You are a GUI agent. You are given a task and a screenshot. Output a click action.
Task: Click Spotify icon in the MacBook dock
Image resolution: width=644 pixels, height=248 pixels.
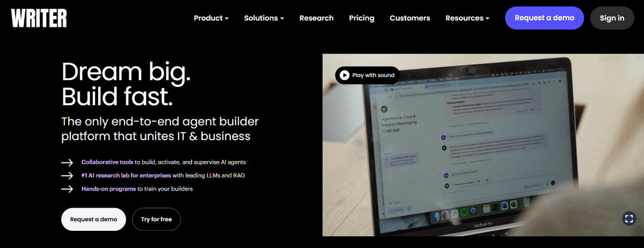tap(464, 212)
